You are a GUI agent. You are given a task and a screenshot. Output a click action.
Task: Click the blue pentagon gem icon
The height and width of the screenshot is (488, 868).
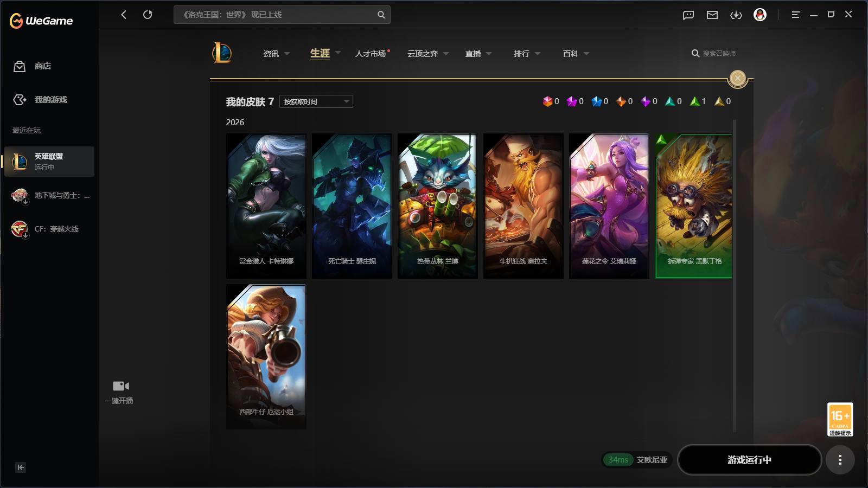(x=596, y=101)
